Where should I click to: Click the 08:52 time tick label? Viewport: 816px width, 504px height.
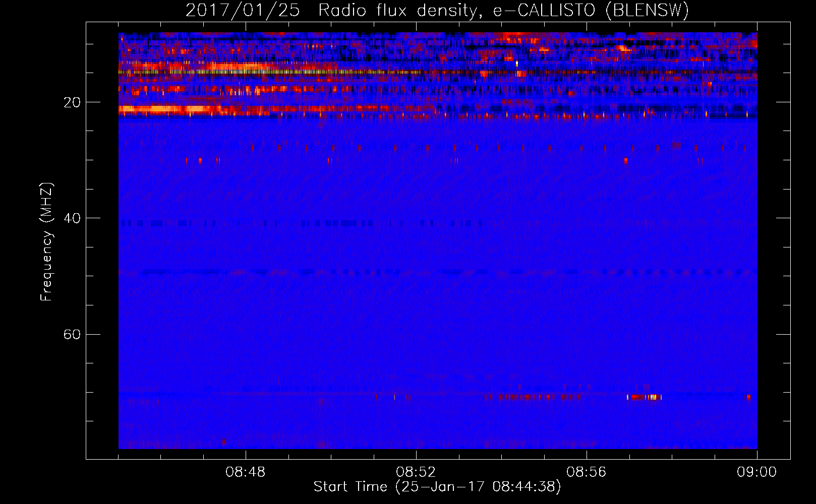tap(416, 472)
